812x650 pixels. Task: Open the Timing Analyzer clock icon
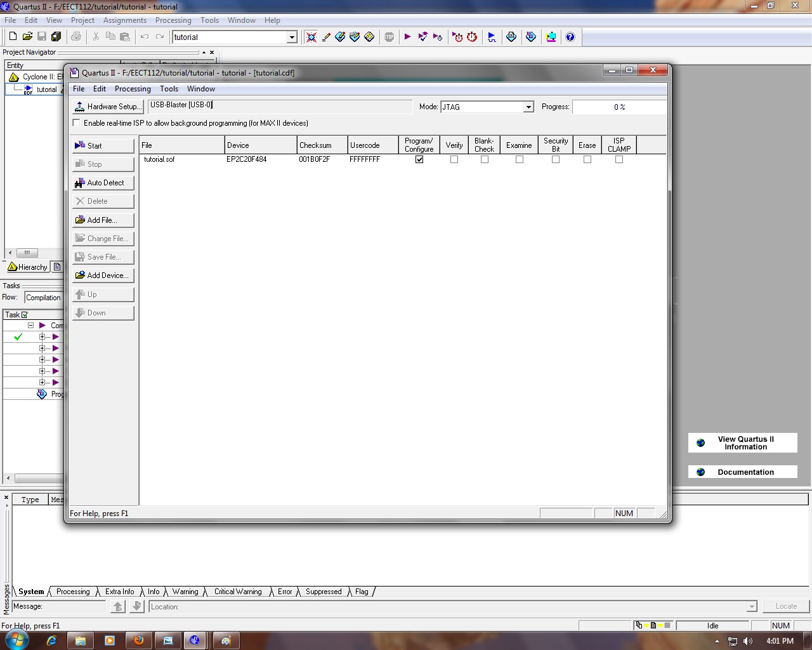tap(472, 37)
